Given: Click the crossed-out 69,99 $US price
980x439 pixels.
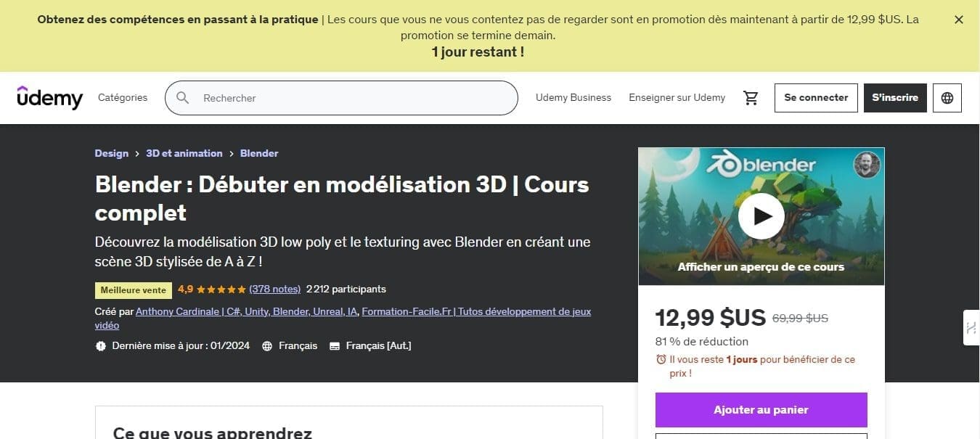Looking at the screenshot, I should pos(800,318).
